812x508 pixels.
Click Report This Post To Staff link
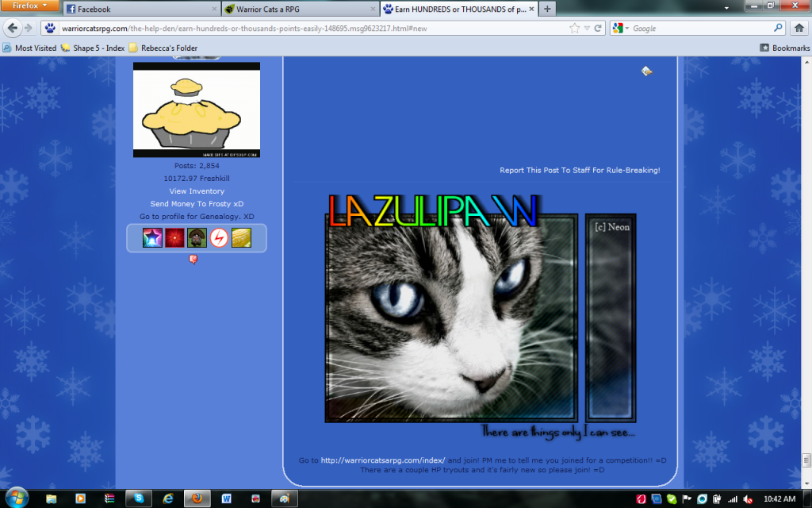click(580, 170)
